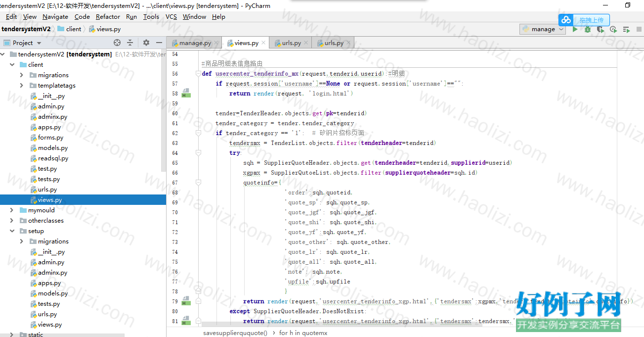Click line number 66 in gutter
Image resolution: width=644 pixels, height=337 pixels.
(174, 173)
